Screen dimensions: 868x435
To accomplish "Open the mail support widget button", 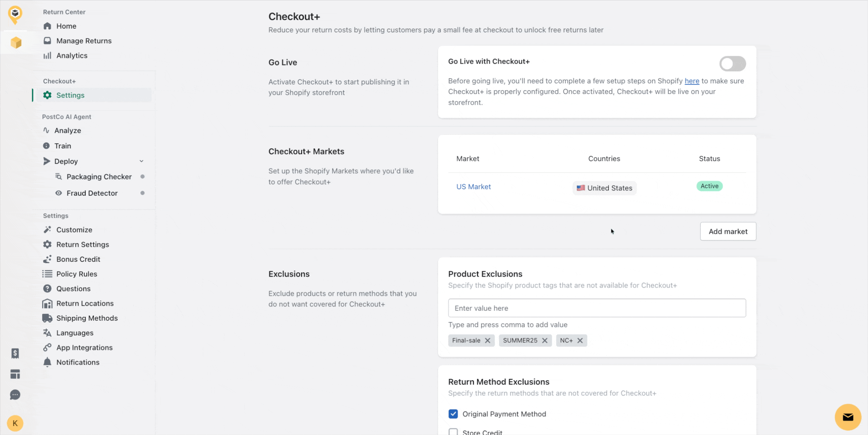I will pyautogui.click(x=847, y=417).
